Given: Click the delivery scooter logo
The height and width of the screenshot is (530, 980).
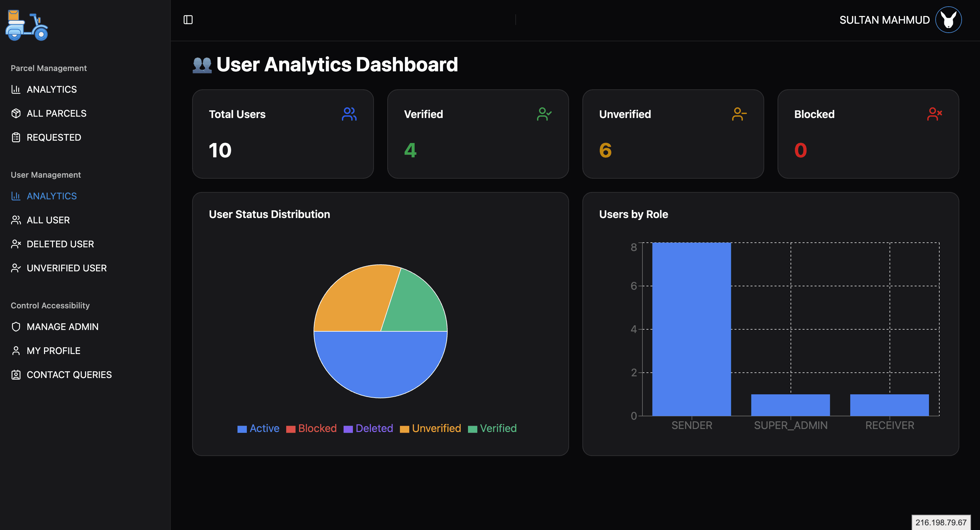Looking at the screenshot, I should [27, 25].
